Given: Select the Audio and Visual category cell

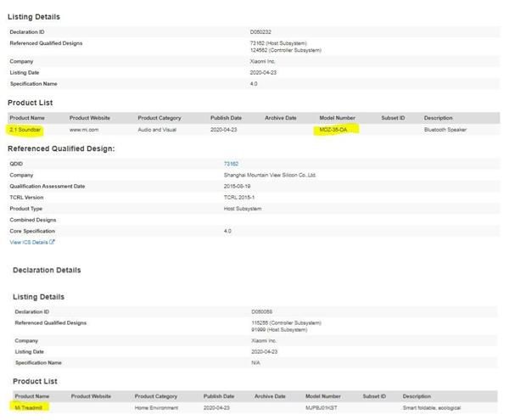Looking at the screenshot, I should (159, 130).
